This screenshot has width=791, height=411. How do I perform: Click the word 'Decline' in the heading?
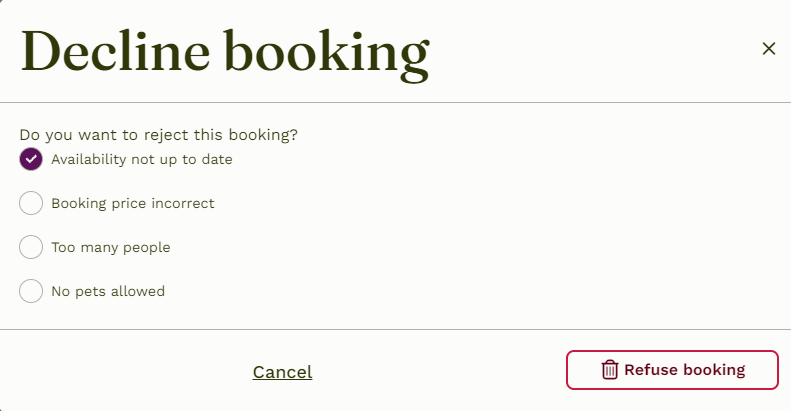115,52
